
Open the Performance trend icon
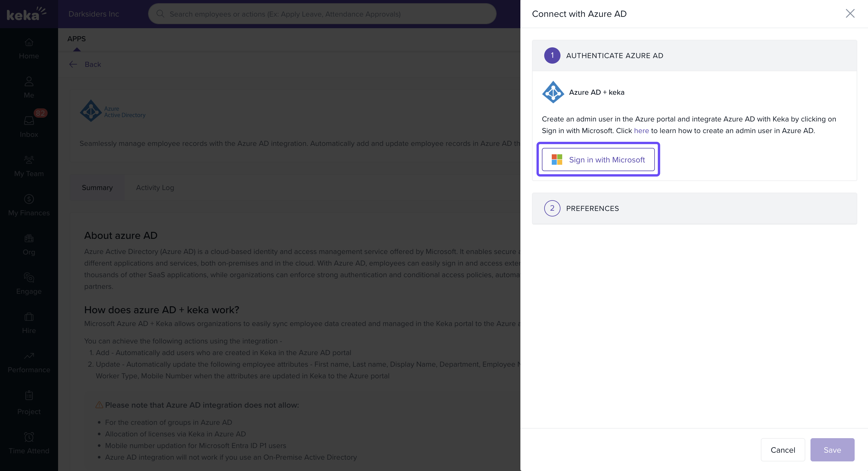point(29,356)
